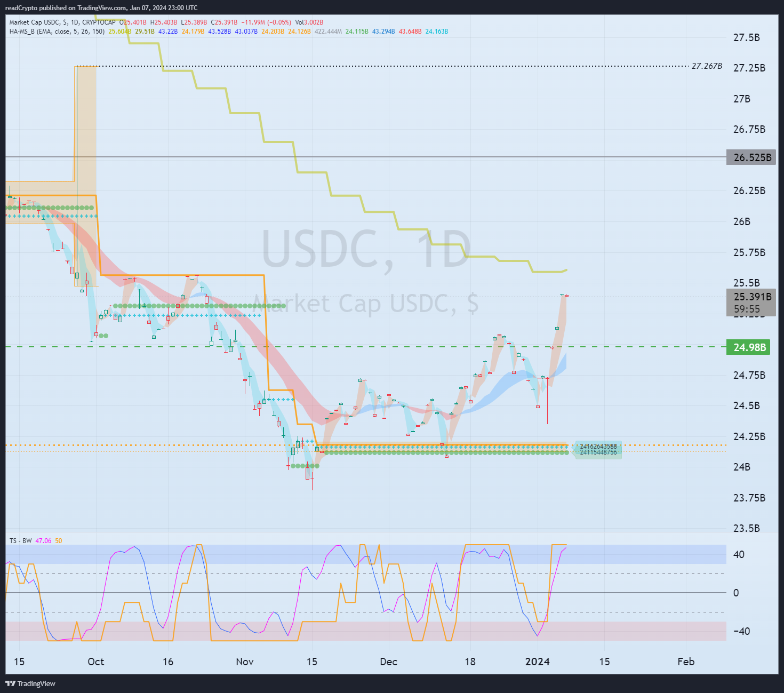Click the 43.22B indicator value
Viewport: 784px width, 693px height.
click(168, 31)
